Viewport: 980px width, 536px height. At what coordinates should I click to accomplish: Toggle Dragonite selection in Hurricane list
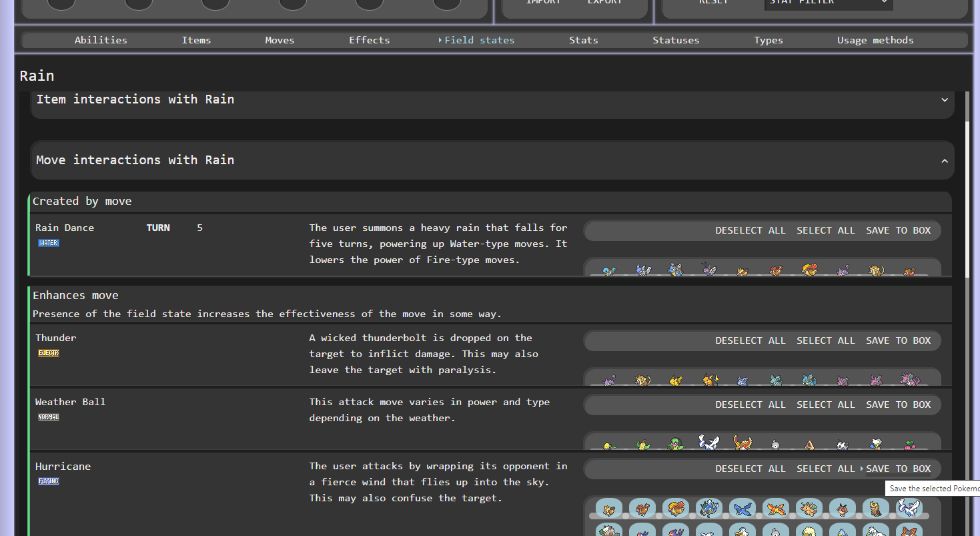[809, 509]
